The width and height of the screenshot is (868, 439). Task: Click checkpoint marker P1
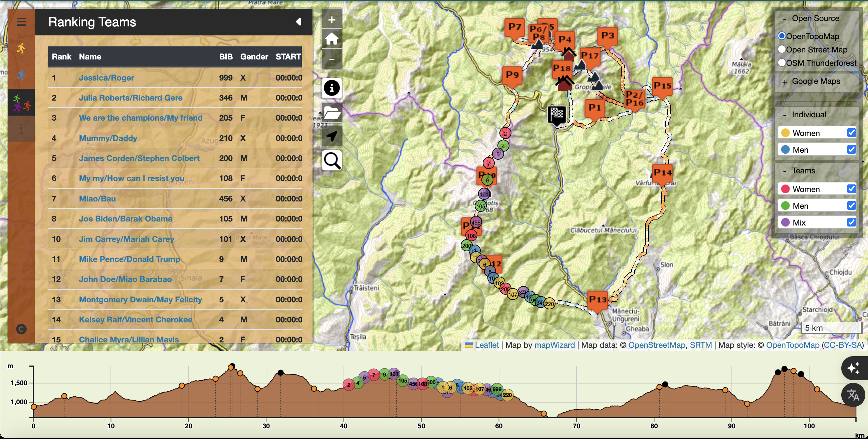click(x=595, y=109)
